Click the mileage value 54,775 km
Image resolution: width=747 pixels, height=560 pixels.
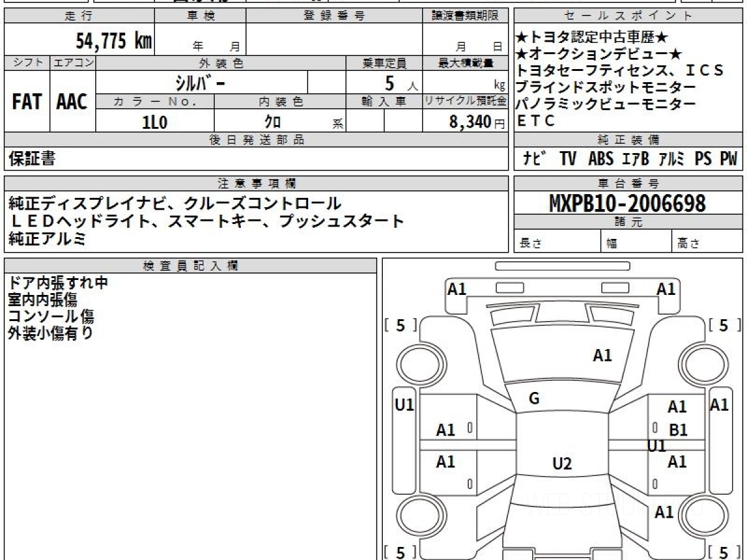[113, 41]
